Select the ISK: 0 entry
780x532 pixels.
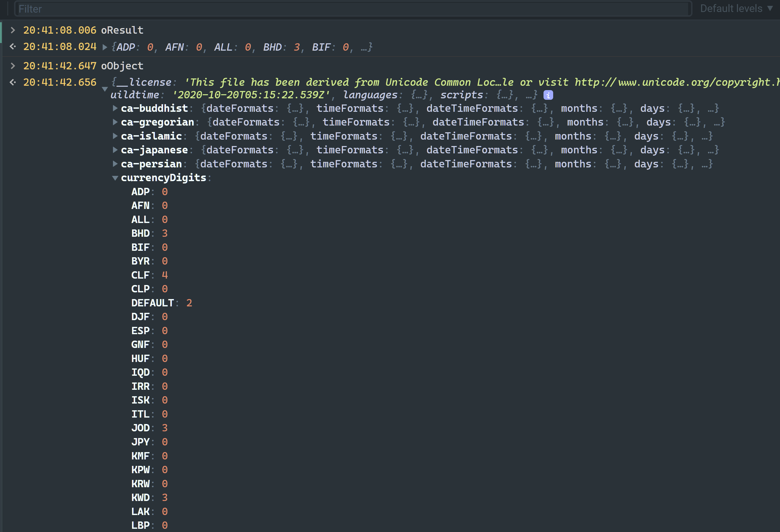click(149, 400)
